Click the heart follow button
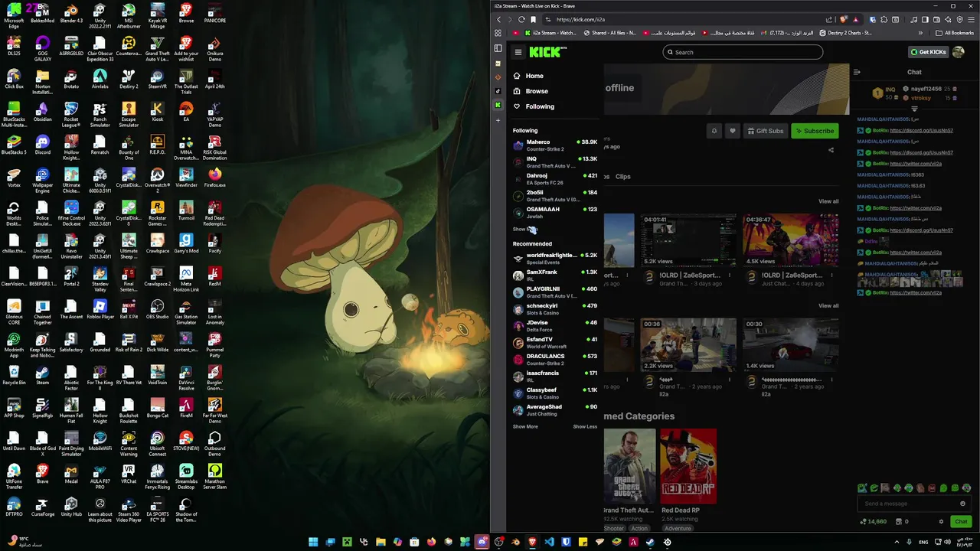980x551 pixels. 733,131
